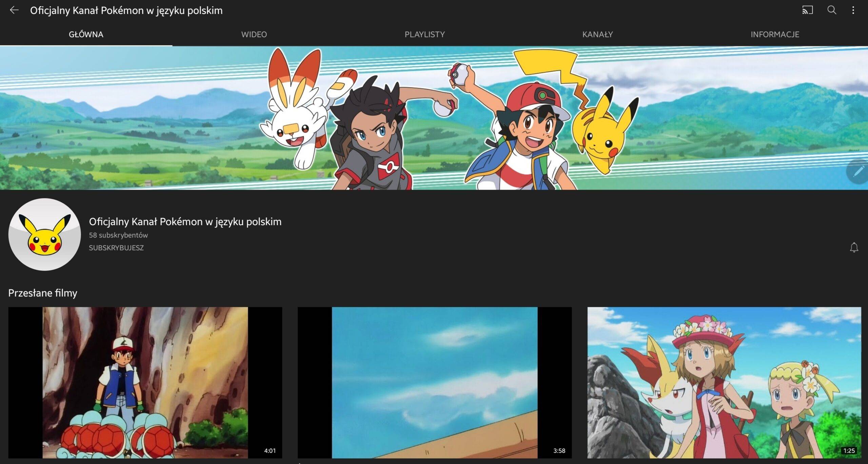Go back using the arrow icon

(x=14, y=10)
